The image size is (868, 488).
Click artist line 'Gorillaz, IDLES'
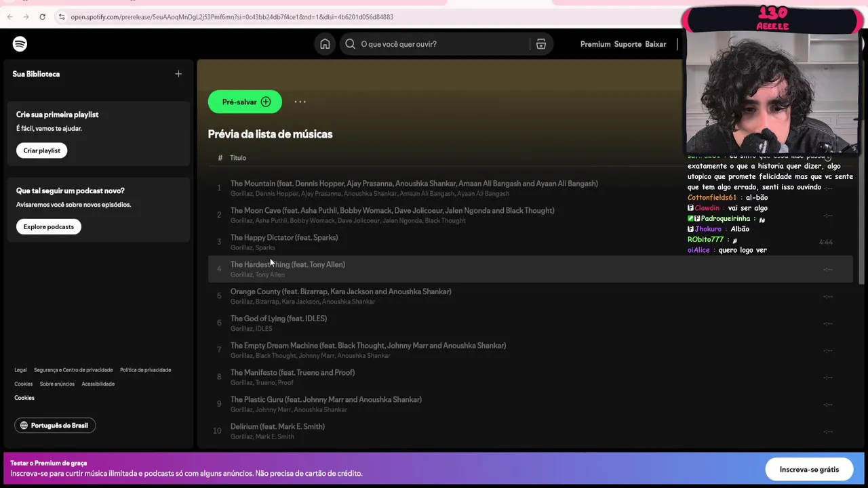point(251,329)
